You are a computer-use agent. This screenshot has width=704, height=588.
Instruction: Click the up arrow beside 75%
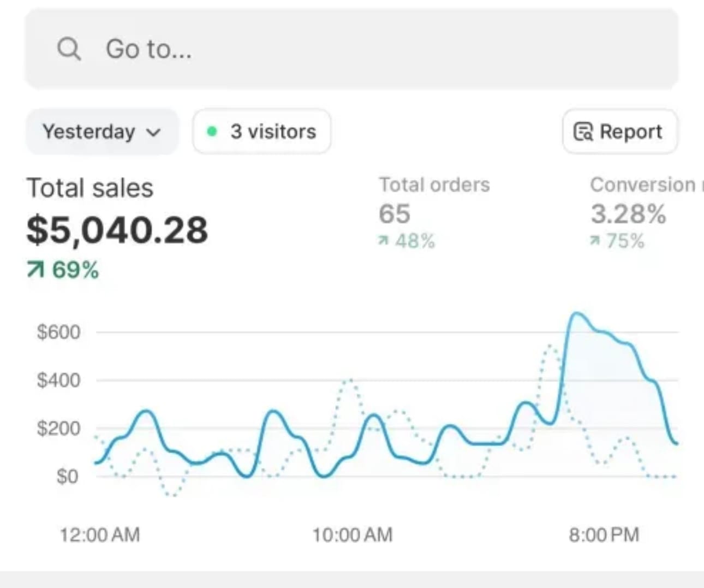(595, 241)
